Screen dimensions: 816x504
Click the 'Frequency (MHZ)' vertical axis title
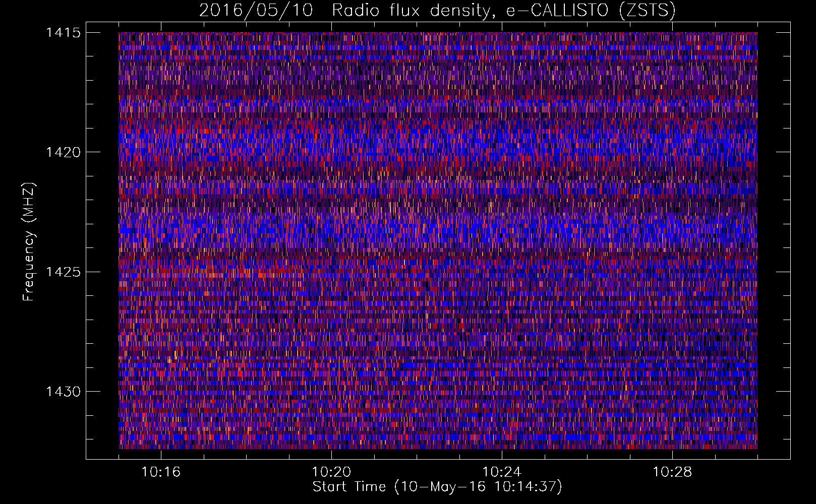[x=29, y=242]
